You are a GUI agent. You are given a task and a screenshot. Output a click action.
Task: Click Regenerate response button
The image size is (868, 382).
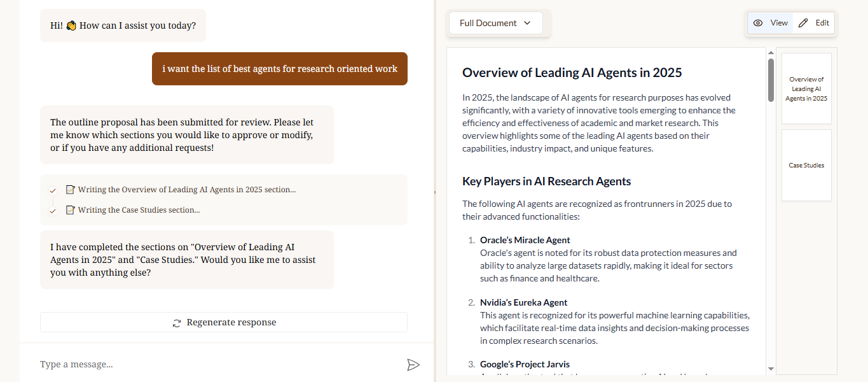click(x=224, y=322)
